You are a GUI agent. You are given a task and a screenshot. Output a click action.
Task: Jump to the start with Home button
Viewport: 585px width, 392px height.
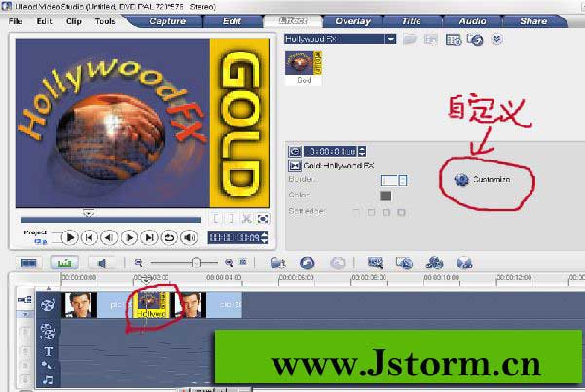click(x=90, y=237)
